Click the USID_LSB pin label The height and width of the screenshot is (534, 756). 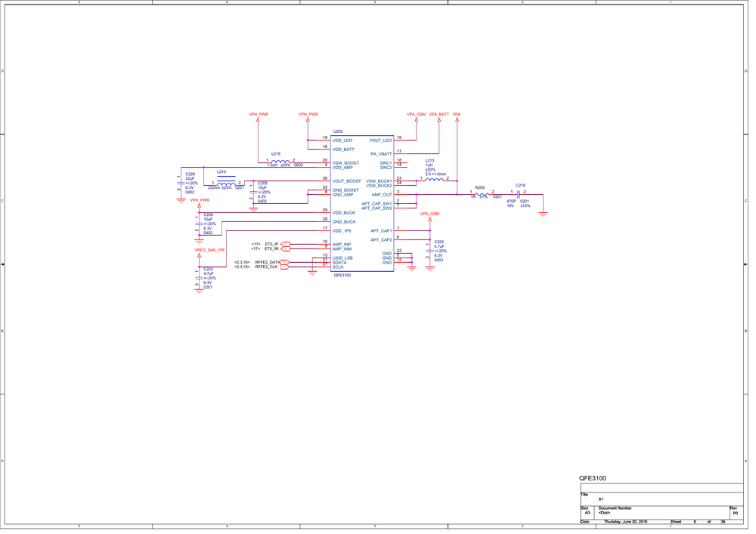[x=342, y=258]
